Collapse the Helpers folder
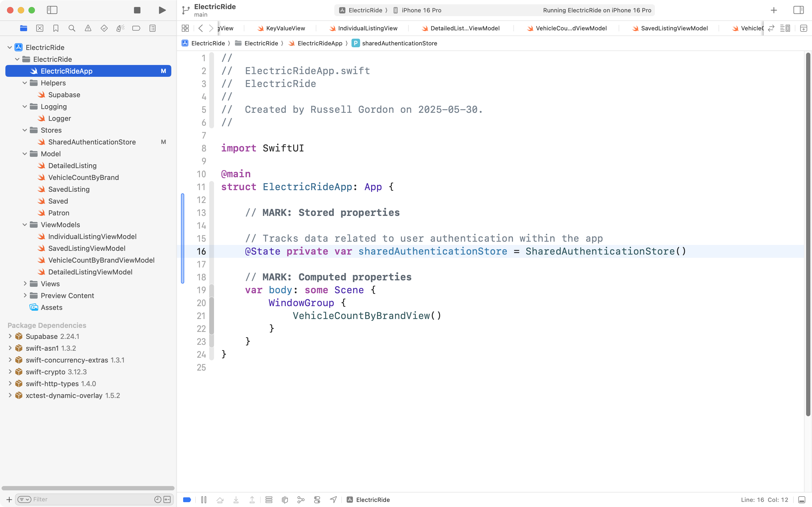Screen dimensions: 812x507 [24, 83]
